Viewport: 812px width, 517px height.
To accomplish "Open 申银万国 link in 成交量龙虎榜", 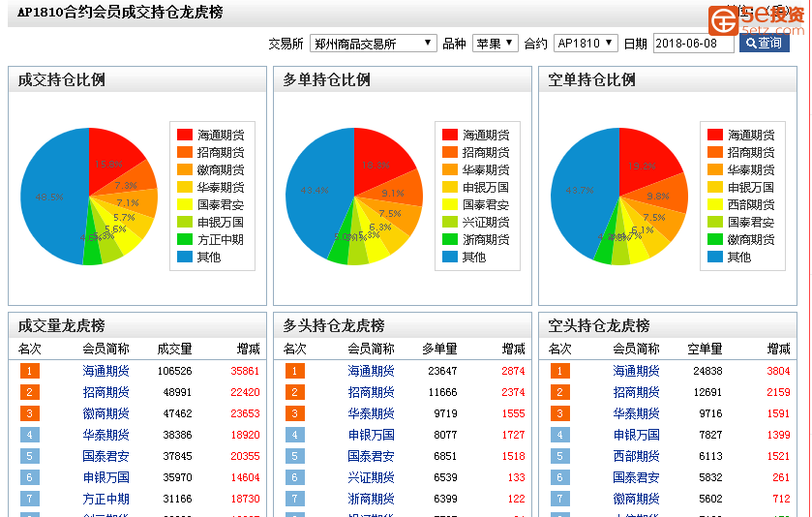I will point(105,477).
